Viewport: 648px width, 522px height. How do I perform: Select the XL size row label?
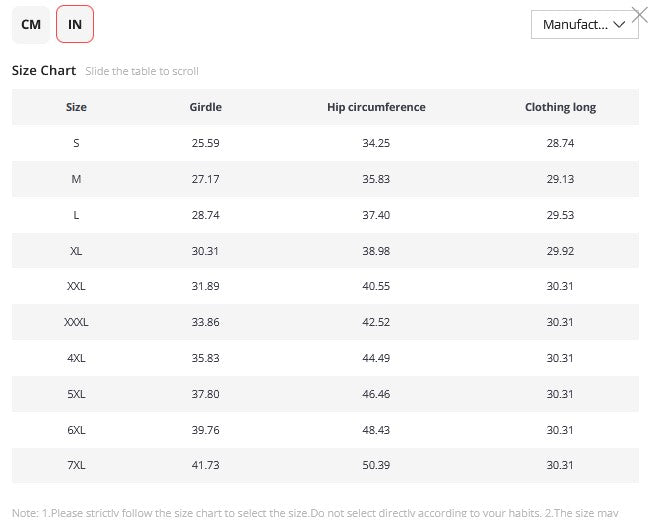tap(76, 251)
